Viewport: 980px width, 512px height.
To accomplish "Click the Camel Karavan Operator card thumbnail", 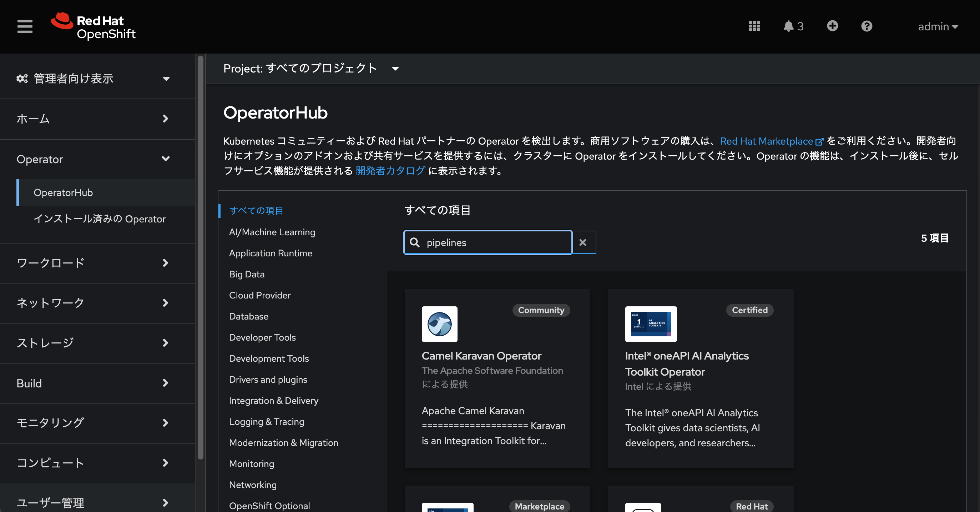I will click(x=439, y=323).
